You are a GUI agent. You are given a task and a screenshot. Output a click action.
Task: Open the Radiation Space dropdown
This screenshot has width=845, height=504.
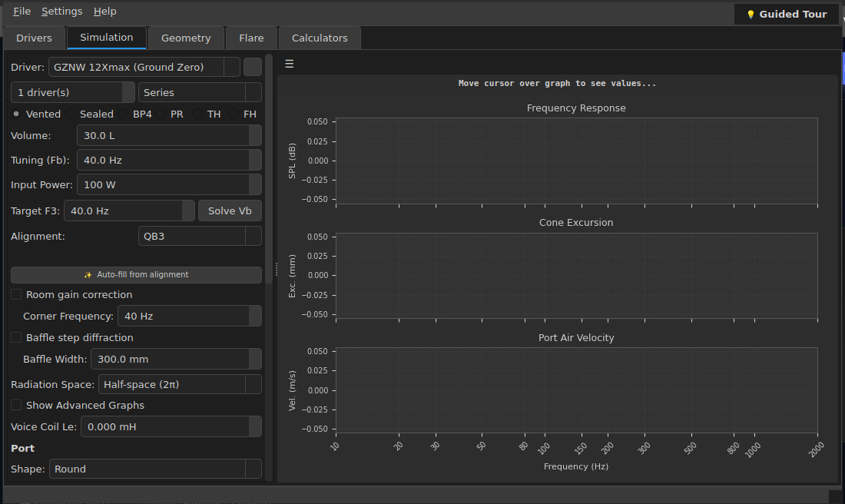click(180, 384)
